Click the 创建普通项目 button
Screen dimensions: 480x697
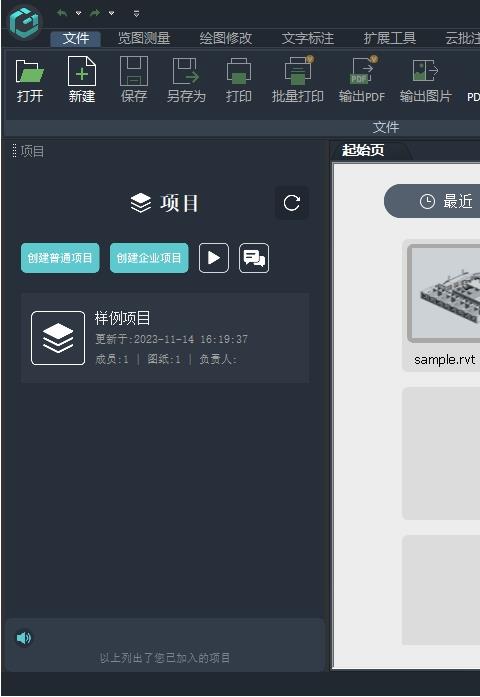[60, 258]
